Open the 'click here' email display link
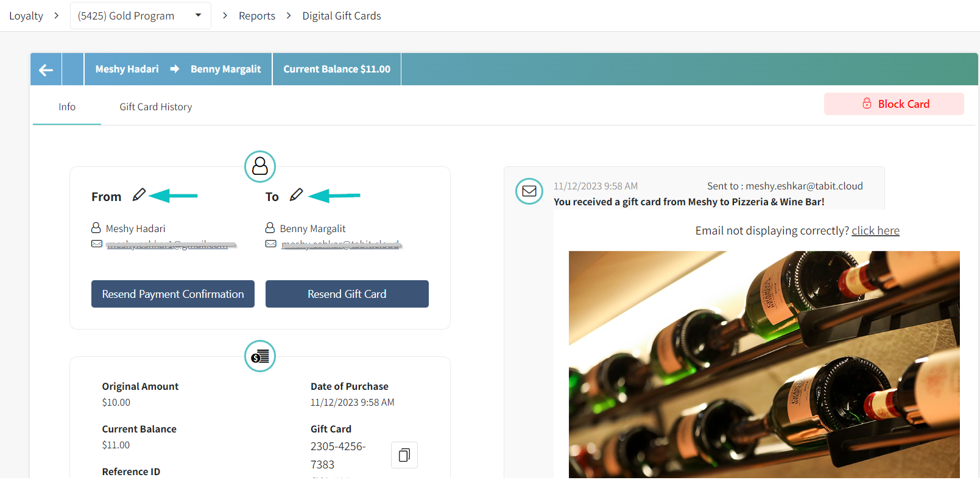Screen dimensions: 980x480 875,230
